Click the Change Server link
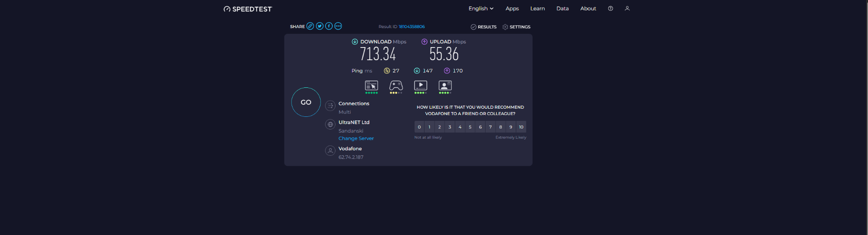868x235 pixels. (356, 139)
